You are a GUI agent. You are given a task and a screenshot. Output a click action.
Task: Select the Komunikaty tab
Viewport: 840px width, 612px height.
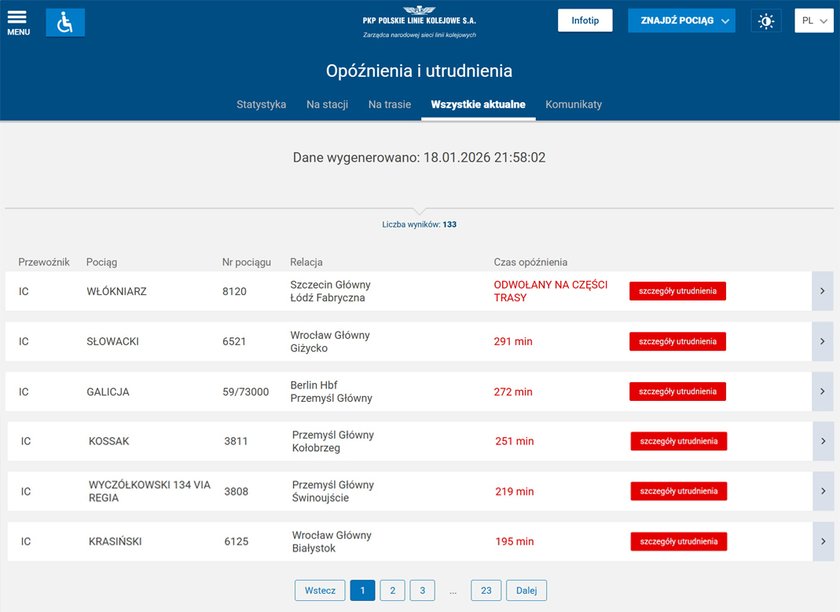[x=573, y=105]
